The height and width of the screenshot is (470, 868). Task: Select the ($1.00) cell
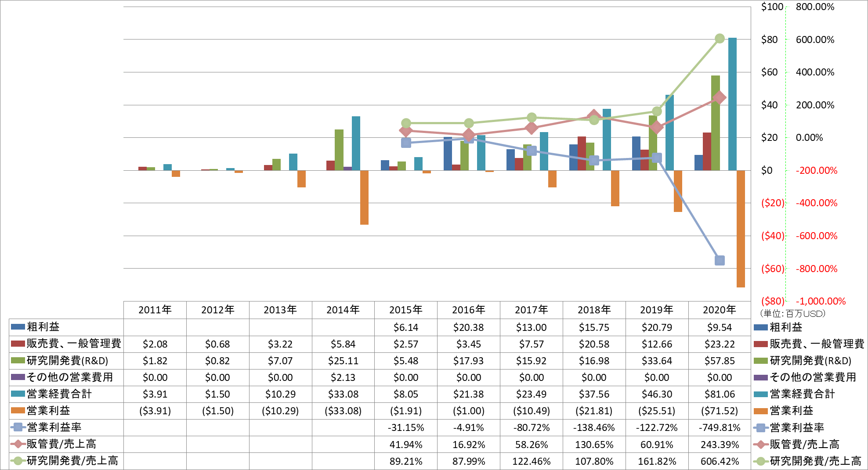pyautogui.click(x=469, y=411)
